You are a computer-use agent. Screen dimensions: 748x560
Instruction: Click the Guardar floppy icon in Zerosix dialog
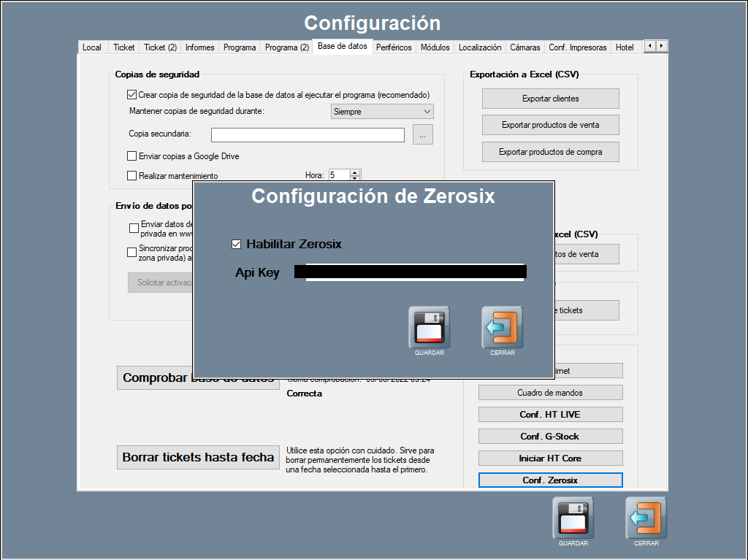[429, 326]
